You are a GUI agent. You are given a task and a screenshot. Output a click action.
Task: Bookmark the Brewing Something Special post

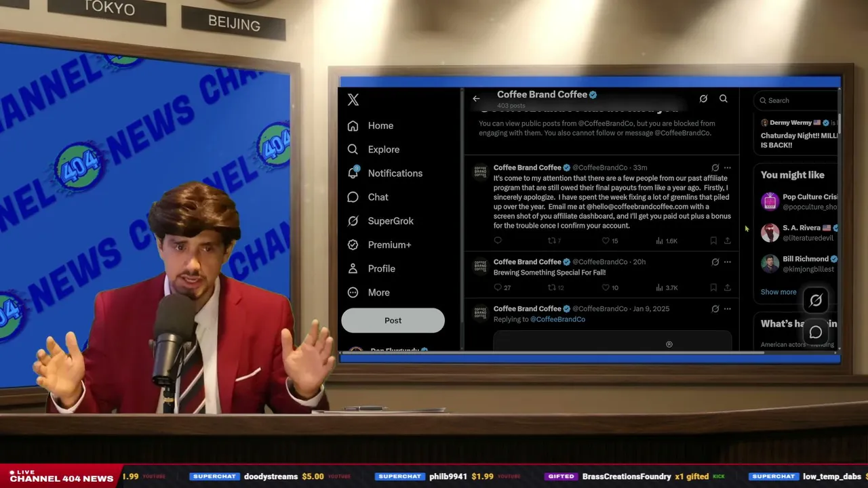[x=713, y=287]
